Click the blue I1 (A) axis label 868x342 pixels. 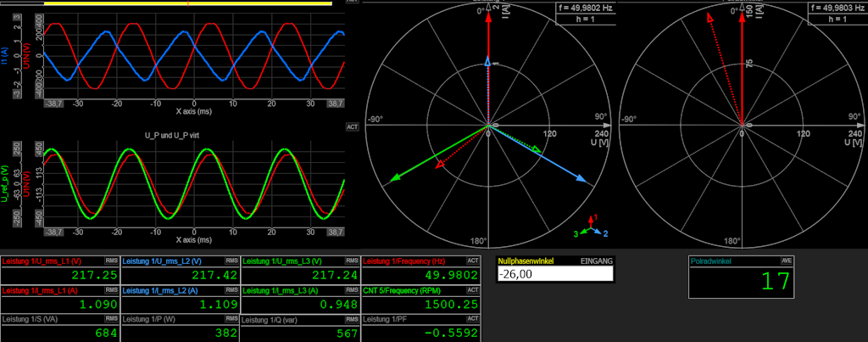(x=4, y=55)
